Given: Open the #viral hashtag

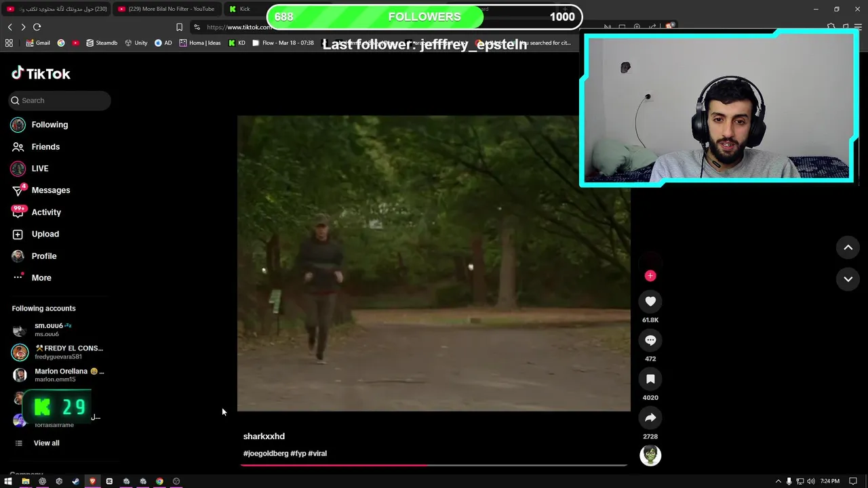Looking at the screenshot, I should click(x=317, y=453).
